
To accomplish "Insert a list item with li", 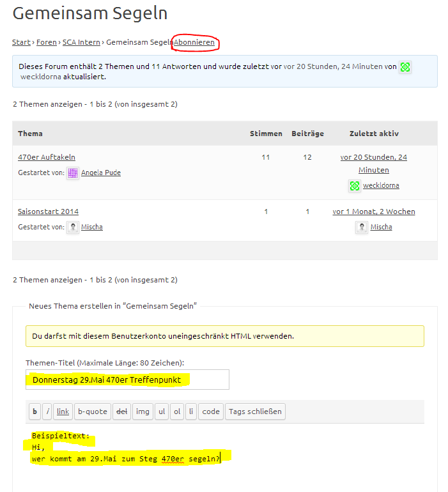I will coord(191,411).
